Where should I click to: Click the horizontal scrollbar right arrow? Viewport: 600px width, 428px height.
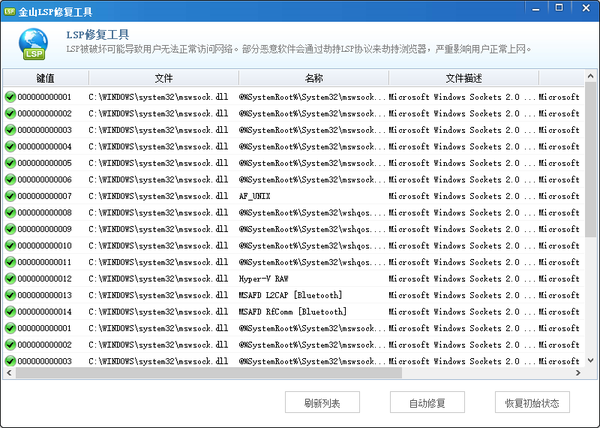577,373
